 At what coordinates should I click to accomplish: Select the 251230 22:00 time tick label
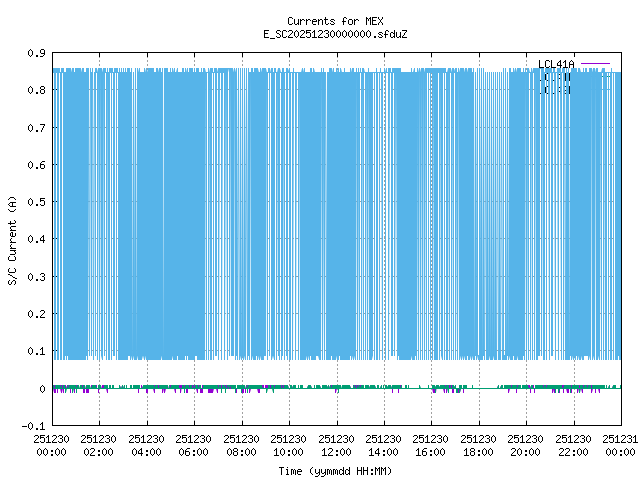[x=573, y=445]
